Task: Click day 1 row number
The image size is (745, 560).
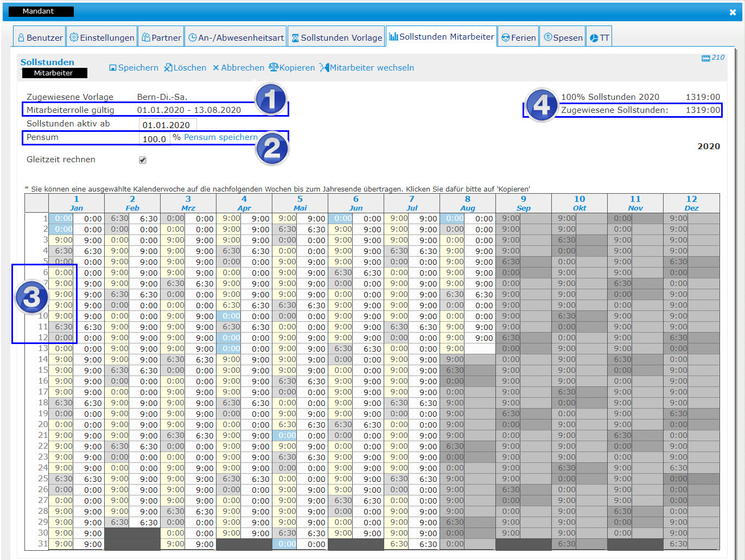Action: click(46, 218)
